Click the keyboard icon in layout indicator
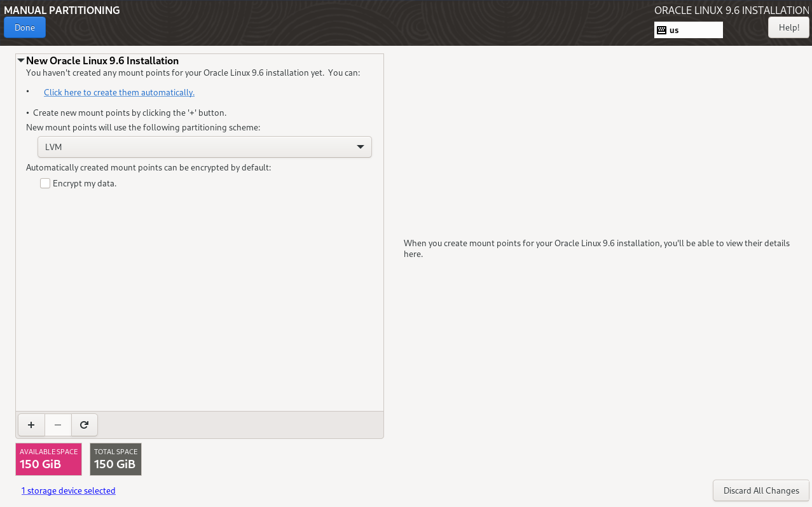The width and height of the screenshot is (812, 507). tap(661, 30)
